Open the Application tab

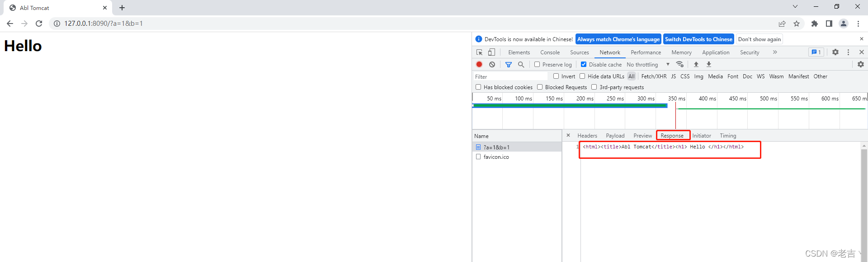point(716,52)
